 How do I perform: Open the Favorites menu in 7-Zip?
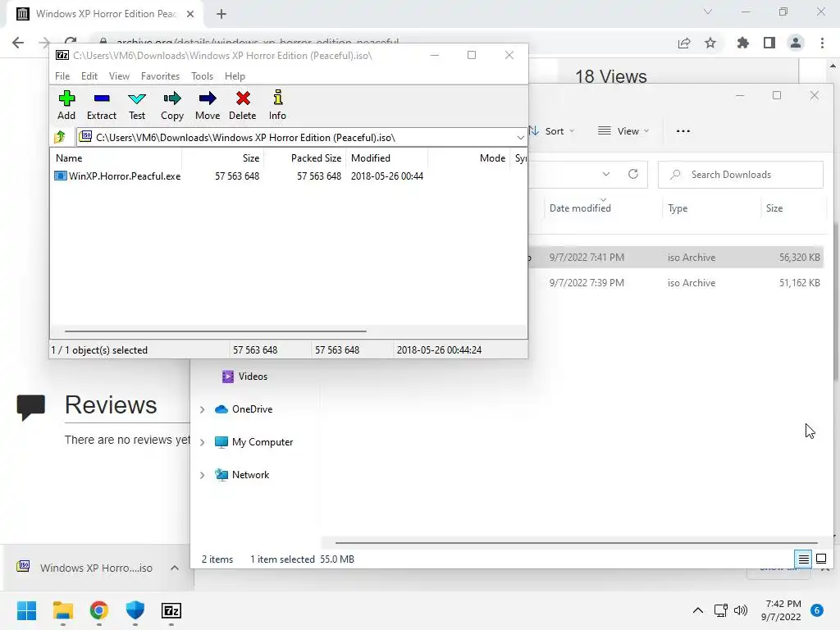(160, 76)
